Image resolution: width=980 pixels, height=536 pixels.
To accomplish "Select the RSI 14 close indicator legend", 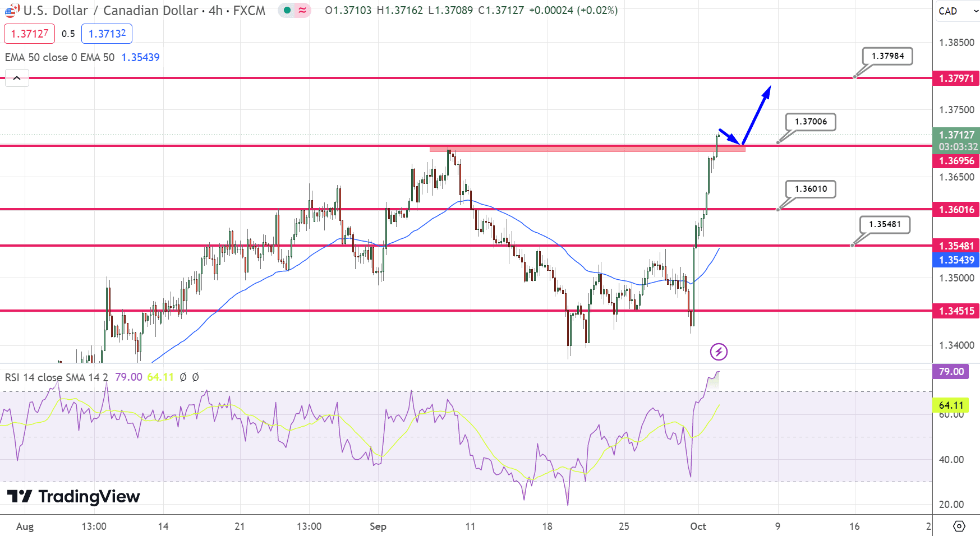I will 56,377.
